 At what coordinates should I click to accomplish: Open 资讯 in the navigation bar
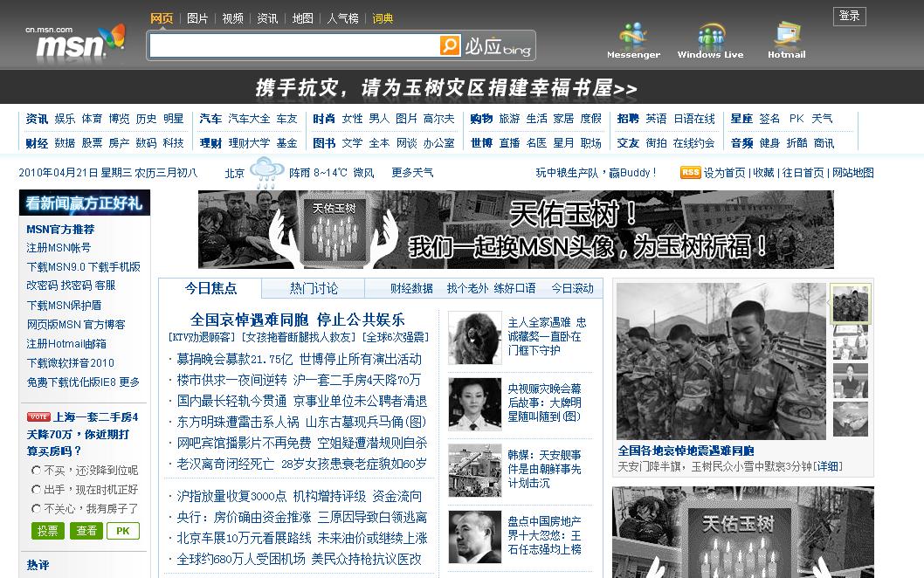click(37, 119)
